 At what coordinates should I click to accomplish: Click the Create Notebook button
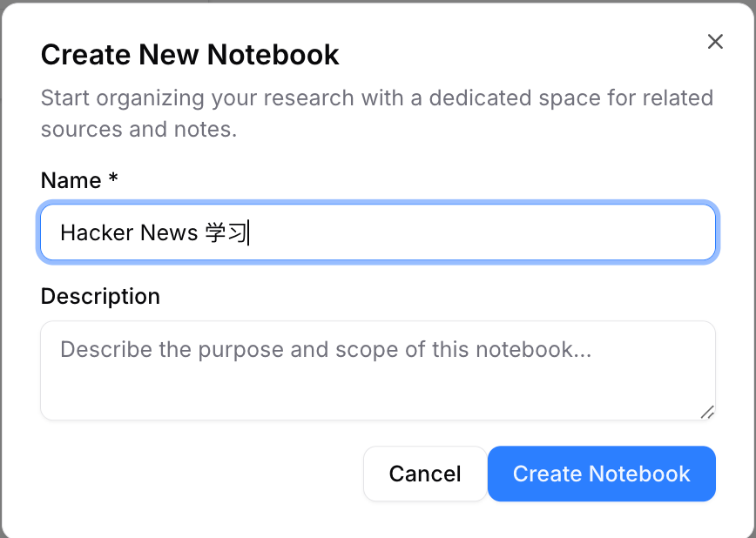[x=601, y=474]
